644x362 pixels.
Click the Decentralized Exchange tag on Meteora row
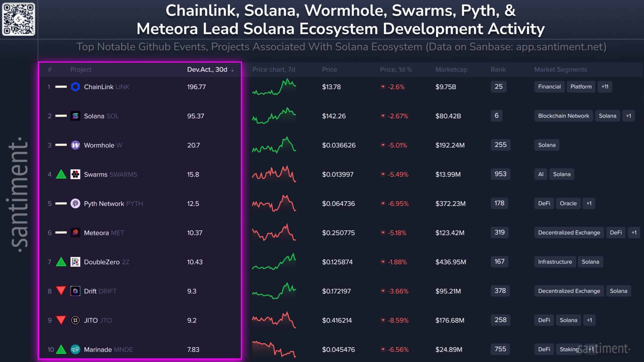(569, 232)
